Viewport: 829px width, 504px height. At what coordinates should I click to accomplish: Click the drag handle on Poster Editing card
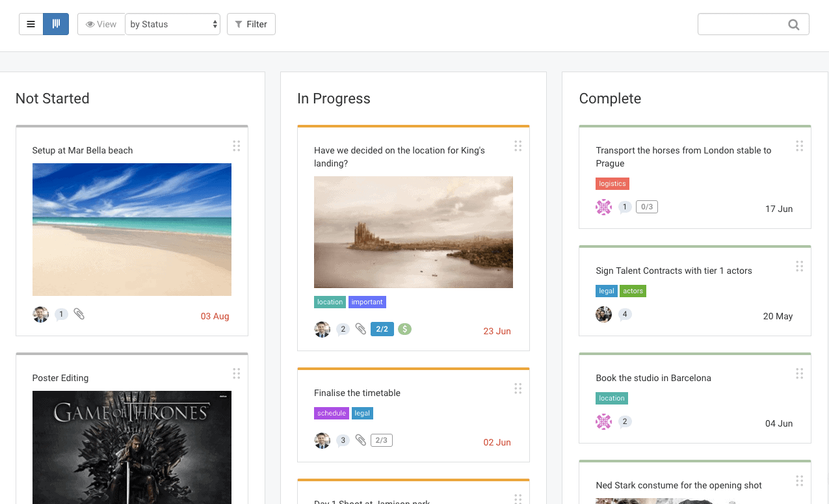coord(236,373)
